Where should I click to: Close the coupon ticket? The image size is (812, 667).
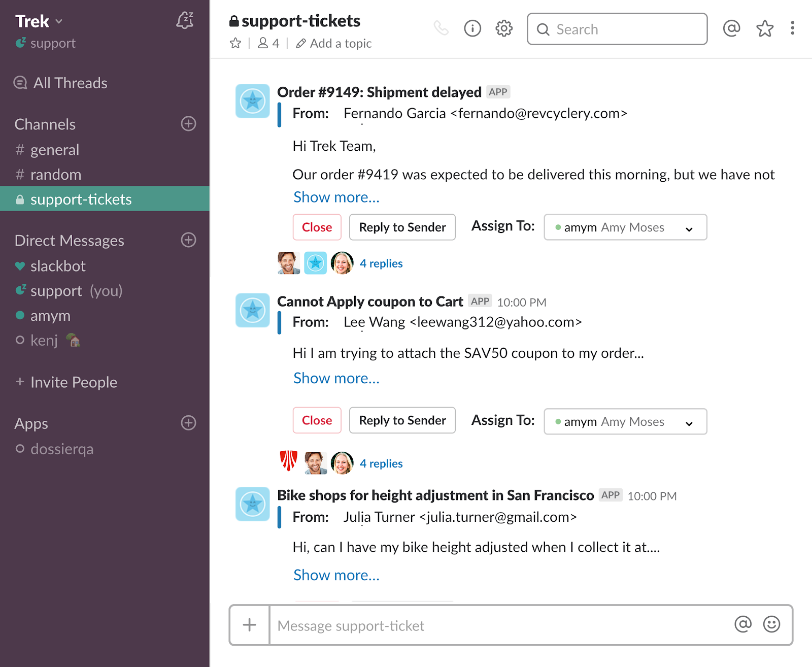317,420
